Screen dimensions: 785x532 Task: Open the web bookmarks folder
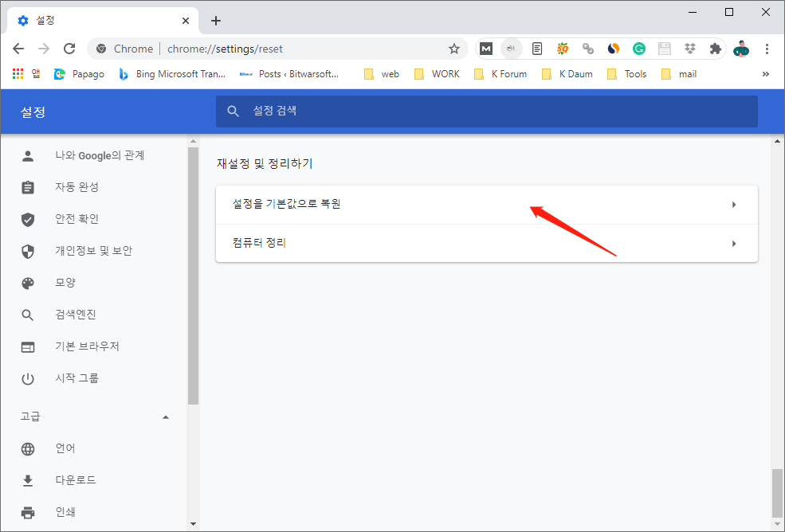click(382, 74)
